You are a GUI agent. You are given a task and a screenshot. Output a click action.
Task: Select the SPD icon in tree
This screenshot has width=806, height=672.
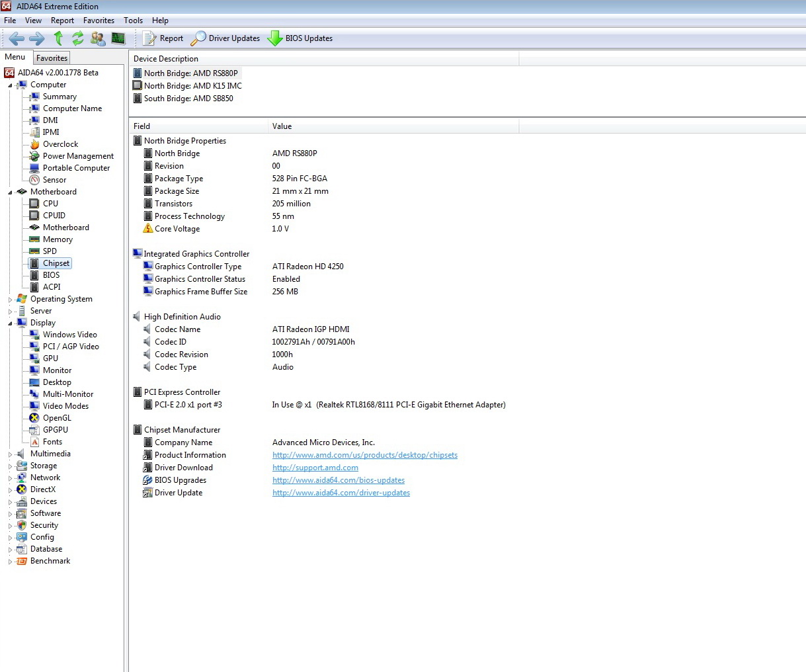[x=34, y=251]
